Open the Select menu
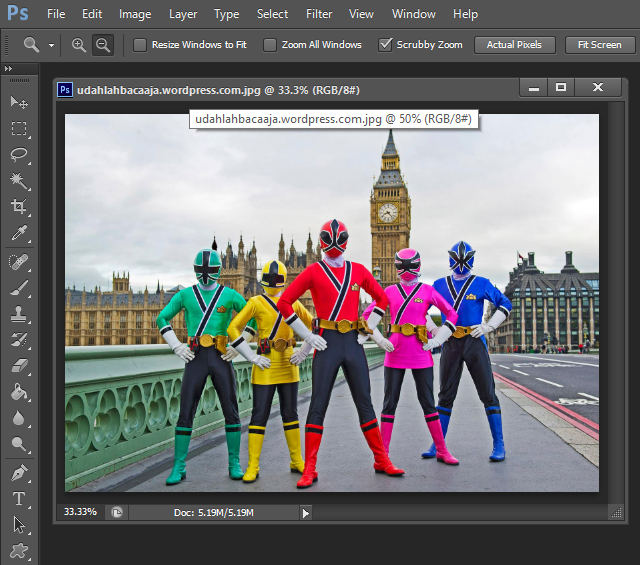Image resolution: width=640 pixels, height=565 pixels. pyautogui.click(x=272, y=14)
